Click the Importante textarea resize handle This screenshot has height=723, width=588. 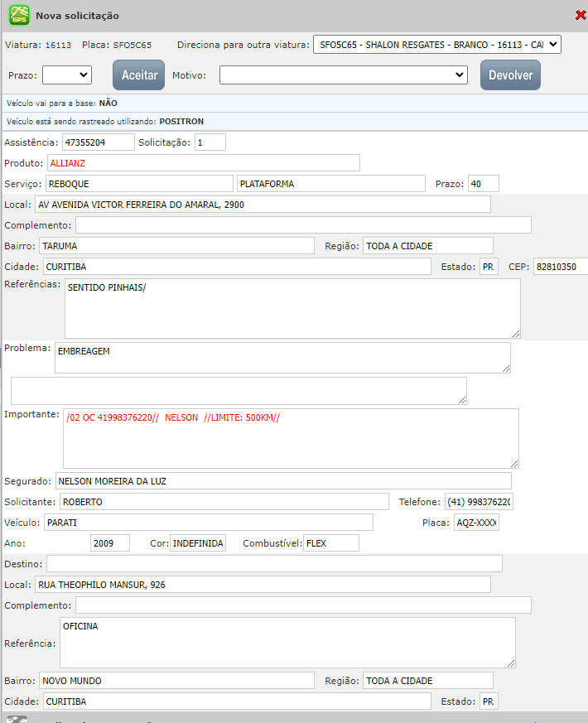click(x=514, y=464)
